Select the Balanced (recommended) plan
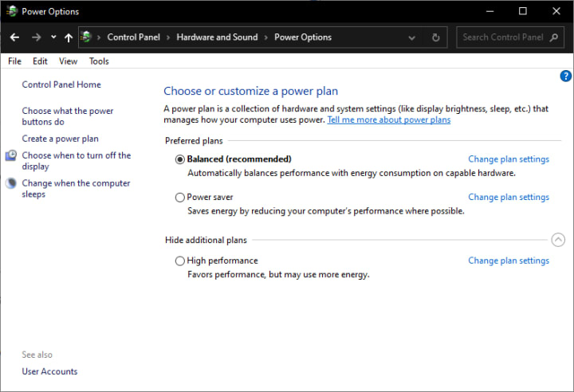This screenshot has height=392, width=574. (179, 159)
